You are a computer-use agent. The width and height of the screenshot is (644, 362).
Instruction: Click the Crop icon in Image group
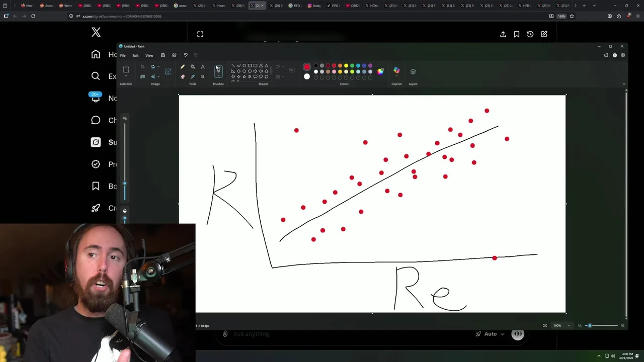pyautogui.click(x=142, y=66)
